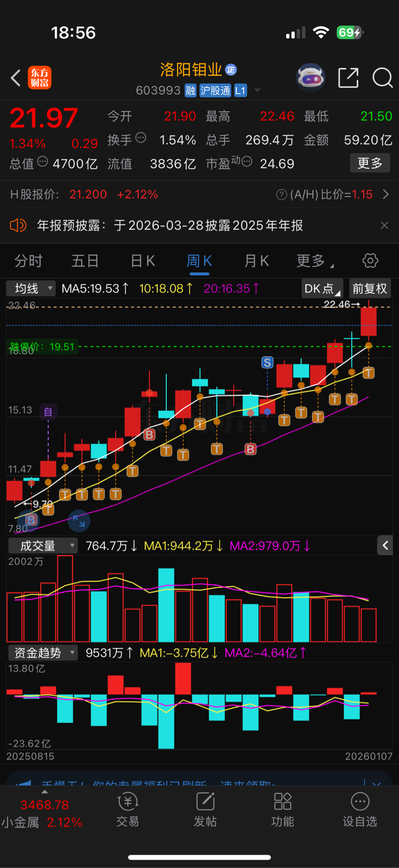Image resolution: width=399 pixels, height=868 pixels.
Task: Tap the 洛阳钼业 stock name
Action: click(x=191, y=70)
